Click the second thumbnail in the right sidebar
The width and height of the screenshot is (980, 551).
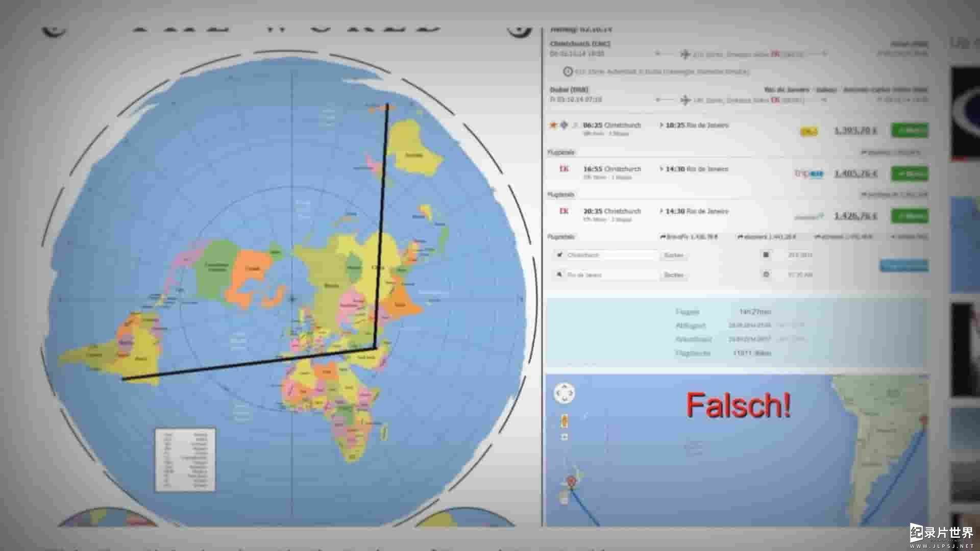(x=965, y=246)
